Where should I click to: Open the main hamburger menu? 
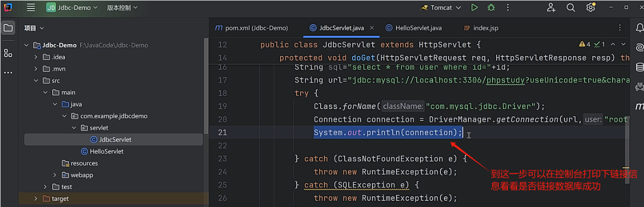[31, 8]
